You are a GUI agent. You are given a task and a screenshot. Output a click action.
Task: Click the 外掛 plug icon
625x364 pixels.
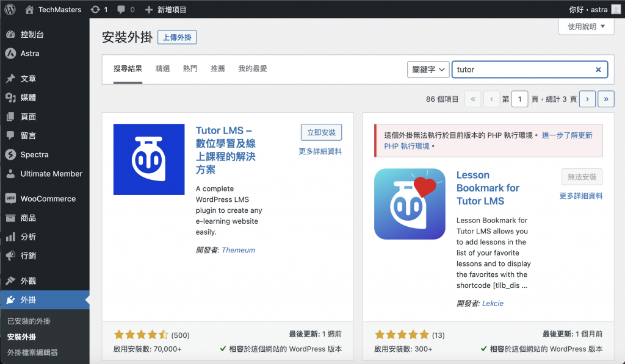11,300
